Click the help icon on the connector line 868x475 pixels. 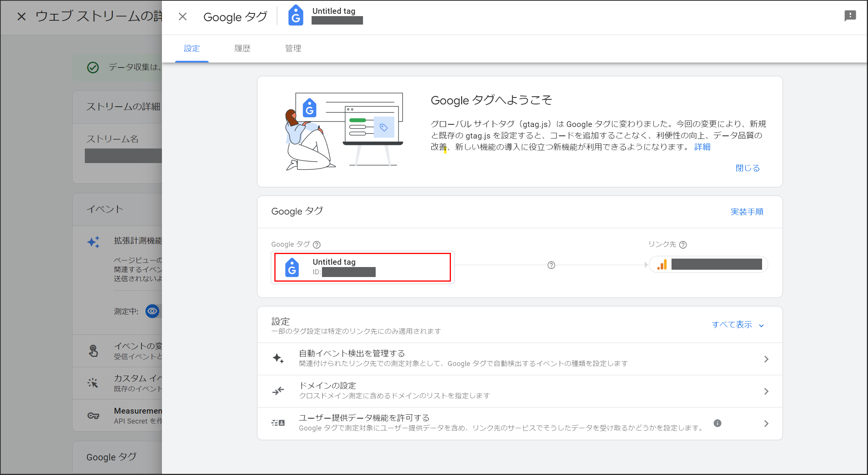click(551, 265)
